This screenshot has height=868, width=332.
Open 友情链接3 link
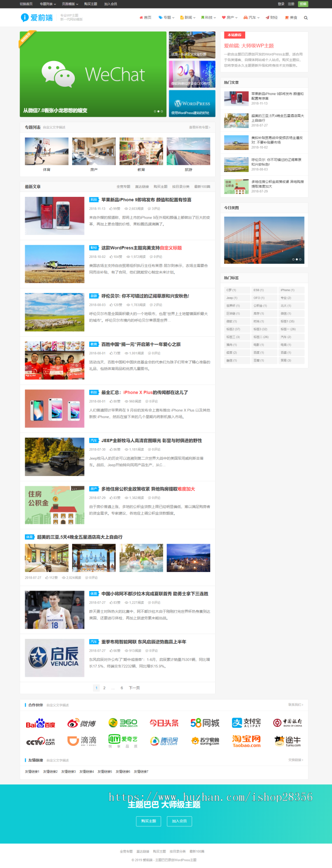pos(68,772)
